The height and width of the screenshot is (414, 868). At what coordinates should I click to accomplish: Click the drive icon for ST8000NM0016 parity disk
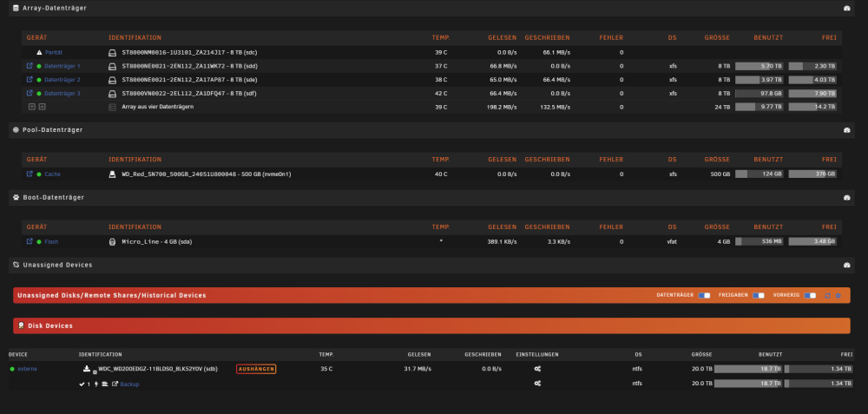(112, 53)
